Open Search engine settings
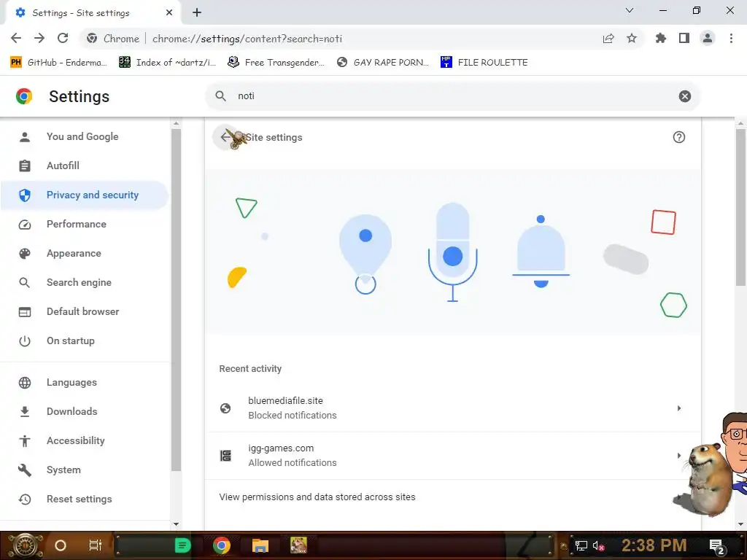Viewport: 747px width, 560px height. (85, 282)
